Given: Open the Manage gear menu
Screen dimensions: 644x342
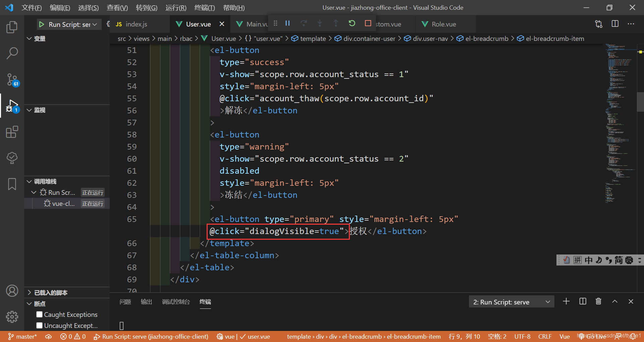Looking at the screenshot, I should [x=12, y=317].
